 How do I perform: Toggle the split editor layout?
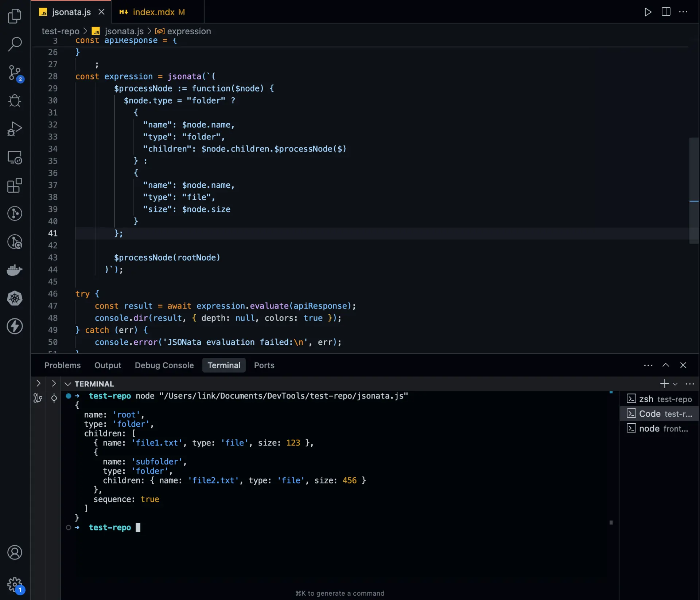click(x=665, y=12)
